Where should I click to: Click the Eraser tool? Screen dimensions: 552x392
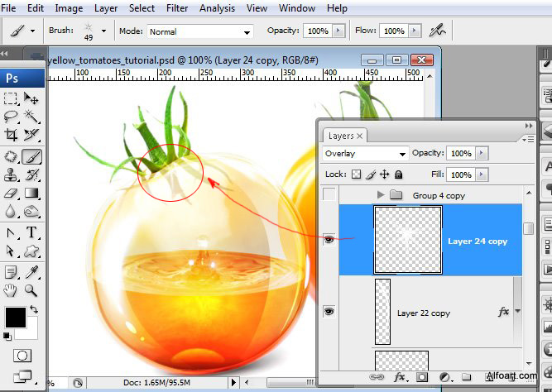pyautogui.click(x=11, y=194)
